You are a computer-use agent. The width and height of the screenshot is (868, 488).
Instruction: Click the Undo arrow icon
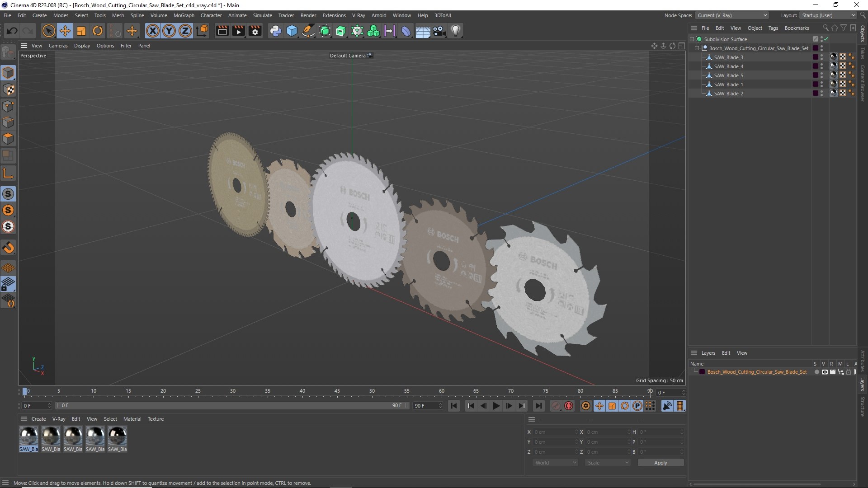pyautogui.click(x=12, y=31)
